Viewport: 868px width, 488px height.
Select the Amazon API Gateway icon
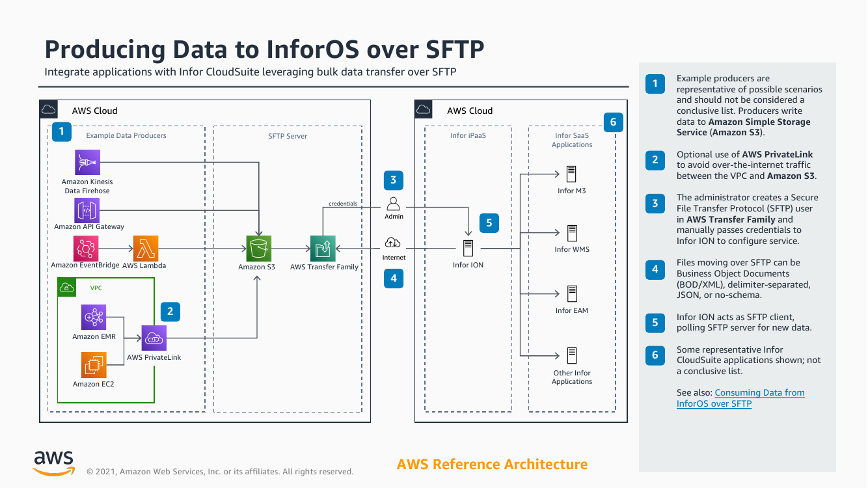87,210
